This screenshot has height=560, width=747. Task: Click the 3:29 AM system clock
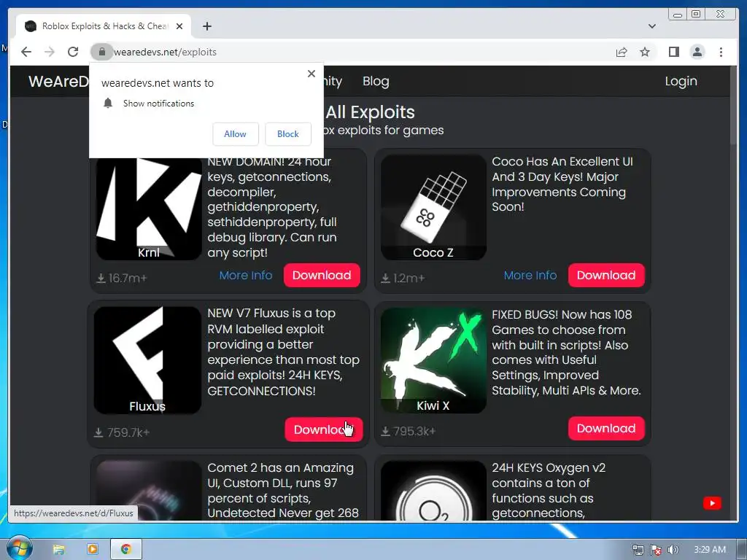[710, 550]
